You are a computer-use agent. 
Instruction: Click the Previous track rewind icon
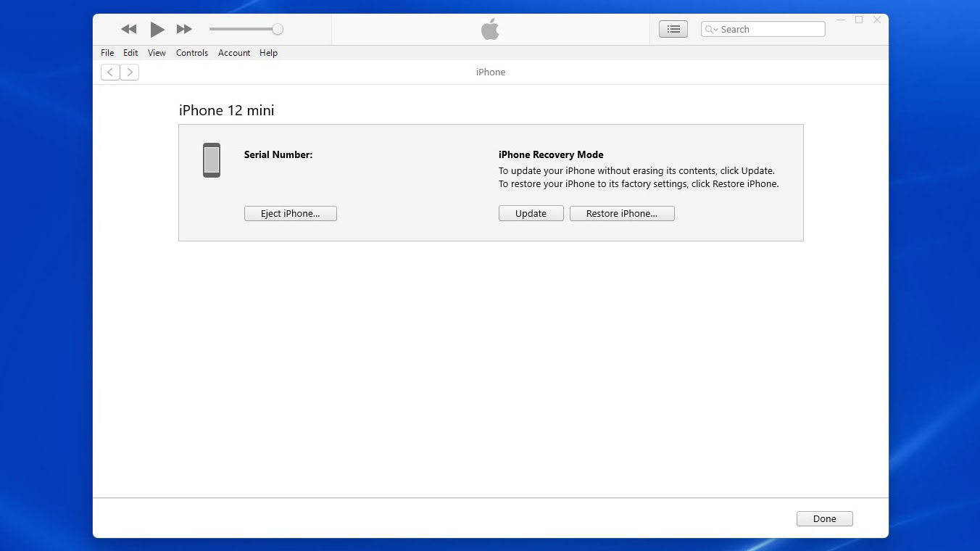tap(129, 29)
